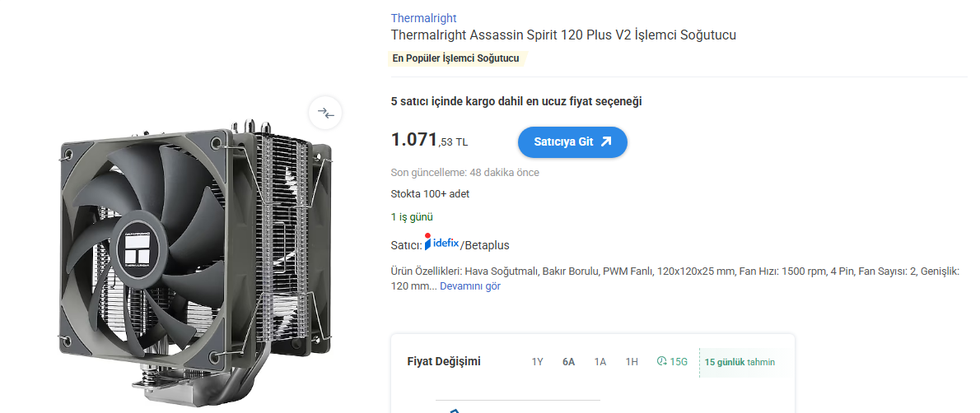Expand description with Devamını gör

click(469, 286)
